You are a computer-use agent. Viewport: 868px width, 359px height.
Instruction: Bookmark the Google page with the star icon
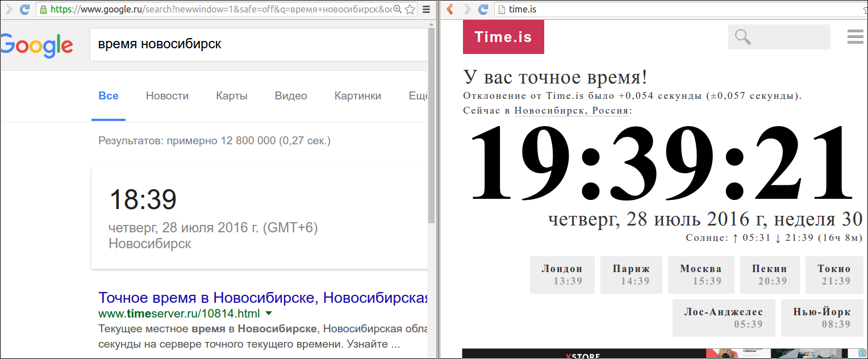coord(410,9)
